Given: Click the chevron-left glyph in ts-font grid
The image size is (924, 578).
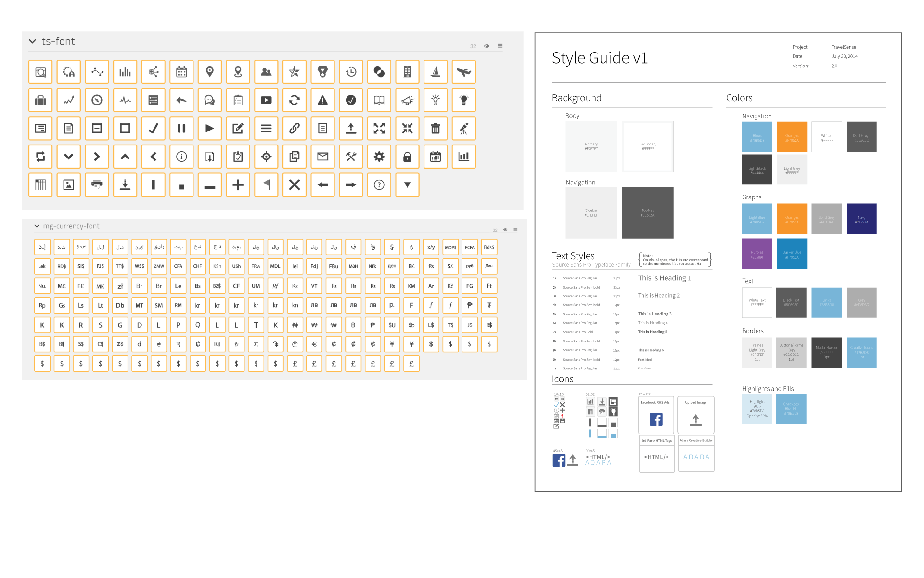Looking at the screenshot, I should (x=154, y=157).
